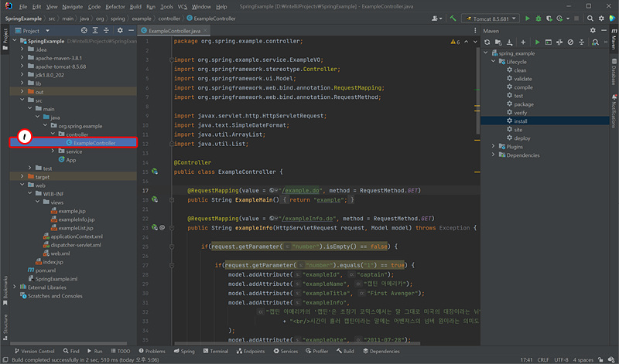Hide the Maven tool window with minus icon

tap(604, 30)
